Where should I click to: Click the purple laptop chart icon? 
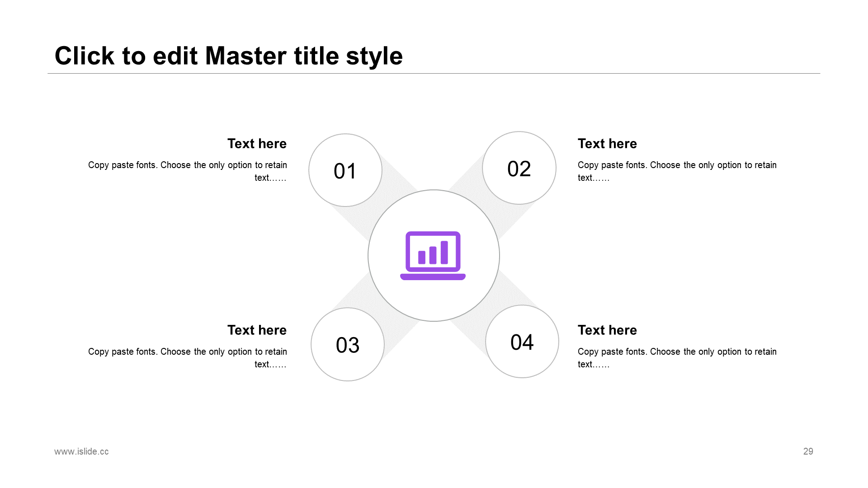pyautogui.click(x=433, y=256)
